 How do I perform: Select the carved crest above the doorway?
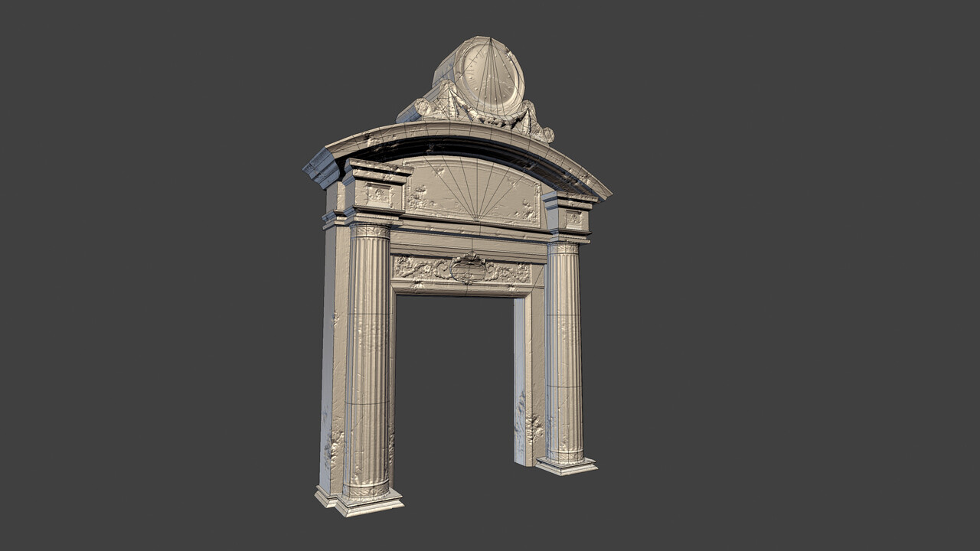click(x=468, y=269)
